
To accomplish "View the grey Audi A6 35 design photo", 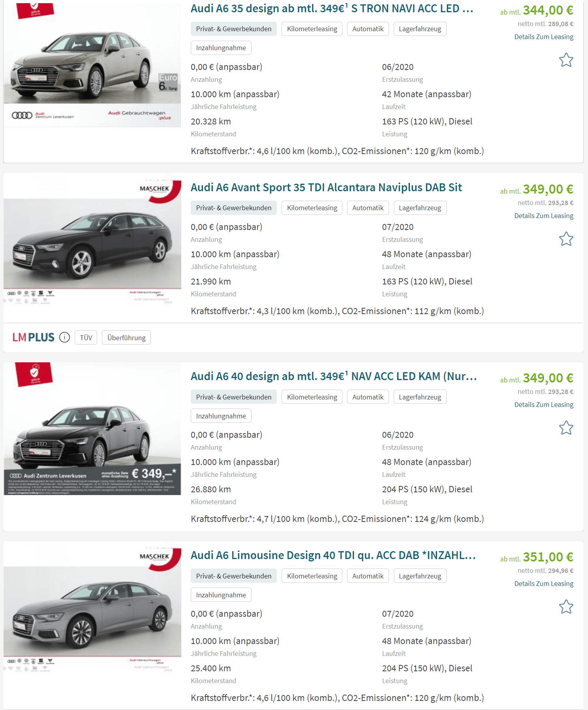I will pyautogui.click(x=92, y=64).
